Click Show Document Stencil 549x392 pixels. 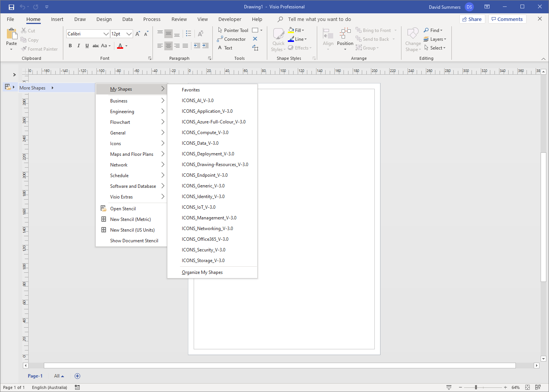[132, 241]
